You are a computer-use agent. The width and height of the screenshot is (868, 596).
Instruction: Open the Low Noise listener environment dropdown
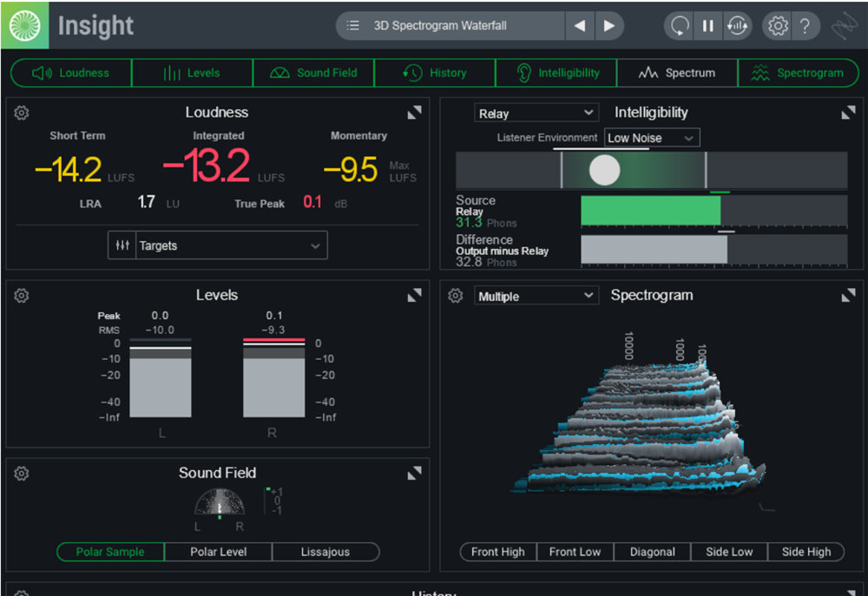[x=652, y=138]
